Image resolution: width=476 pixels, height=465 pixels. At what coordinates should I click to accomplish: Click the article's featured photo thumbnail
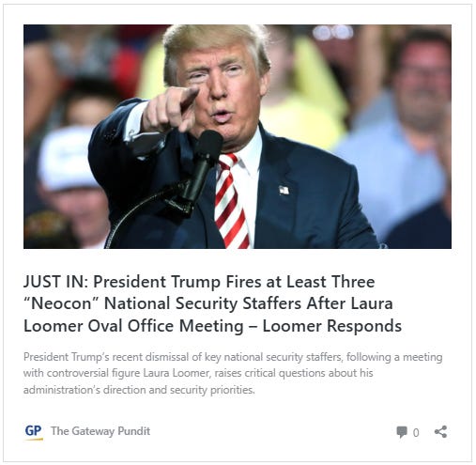[x=238, y=136]
